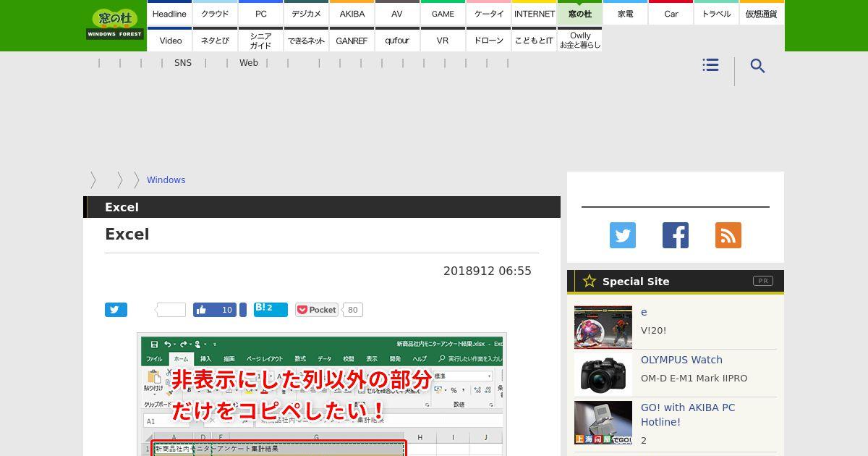Open the Video tab
Image resolution: width=868 pixels, height=456 pixels.
169,40
